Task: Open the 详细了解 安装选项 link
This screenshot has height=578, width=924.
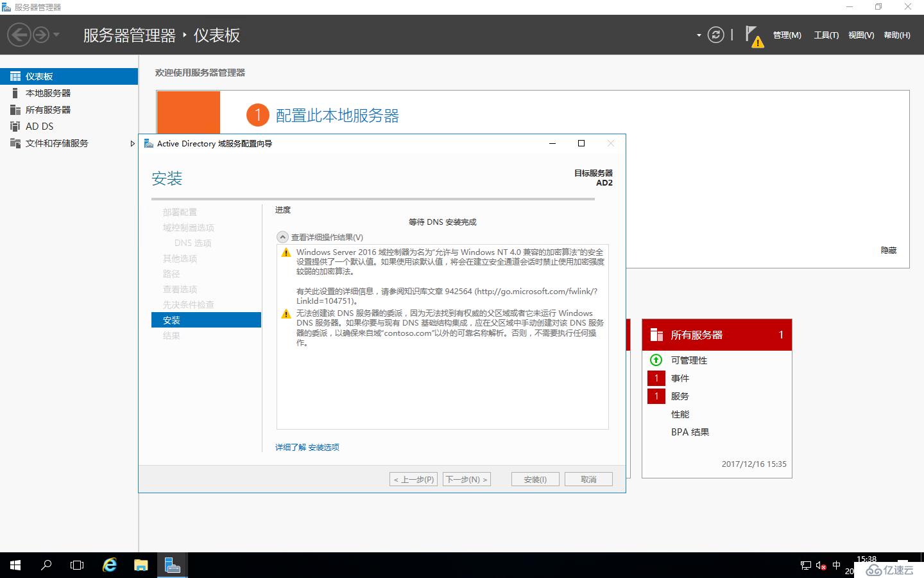Action: tap(307, 447)
